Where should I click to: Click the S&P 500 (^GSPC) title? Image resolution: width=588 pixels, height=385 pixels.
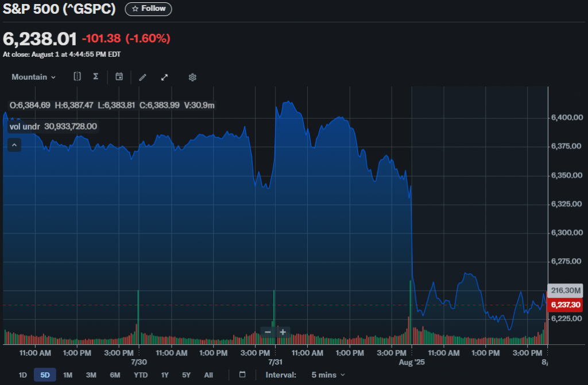tap(59, 9)
